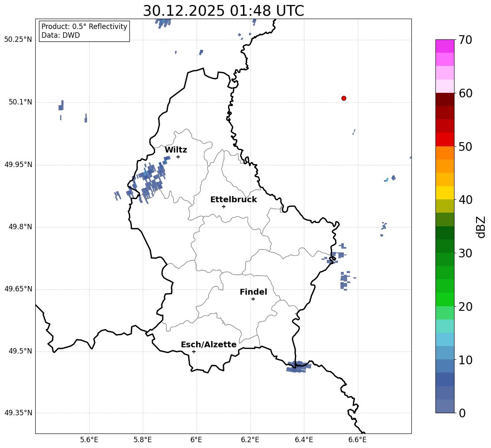Click the Findel station cross marker

(x=253, y=299)
